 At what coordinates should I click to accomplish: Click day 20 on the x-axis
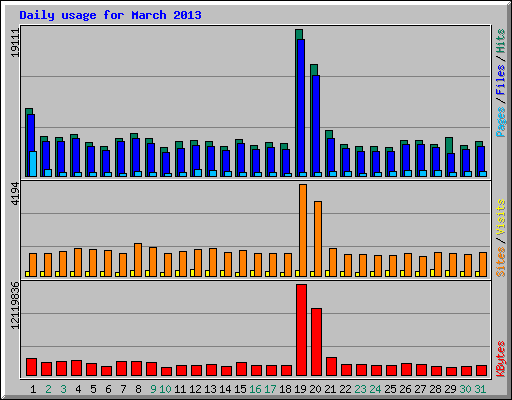(315, 389)
